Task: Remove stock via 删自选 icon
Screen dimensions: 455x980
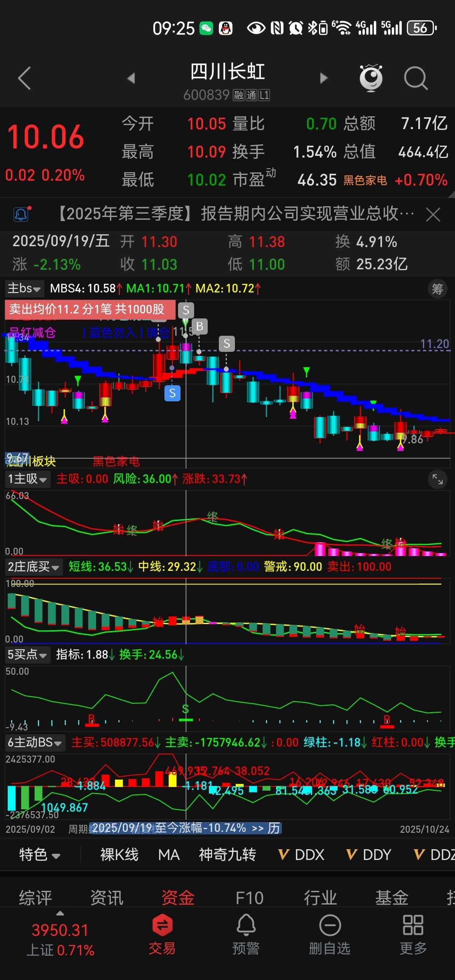Action: coord(330,935)
